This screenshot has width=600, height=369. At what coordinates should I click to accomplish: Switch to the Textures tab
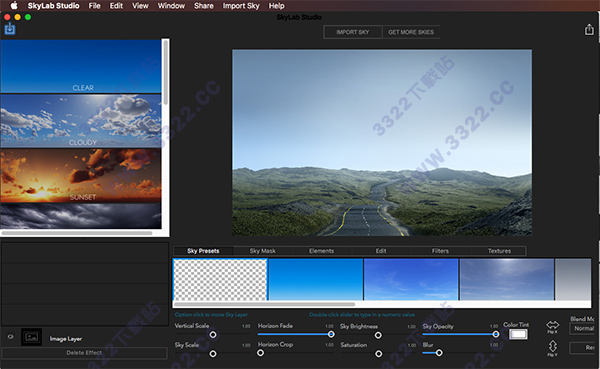(499, 251)
